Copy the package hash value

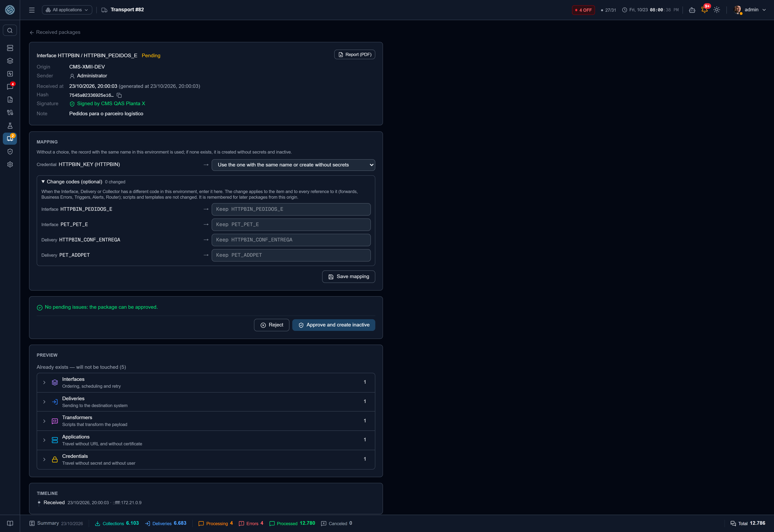[119, 95]
